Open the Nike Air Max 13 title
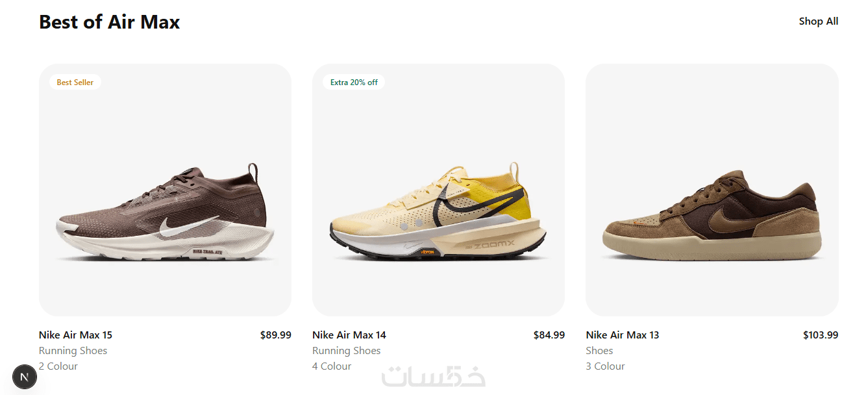 [623, 335]
